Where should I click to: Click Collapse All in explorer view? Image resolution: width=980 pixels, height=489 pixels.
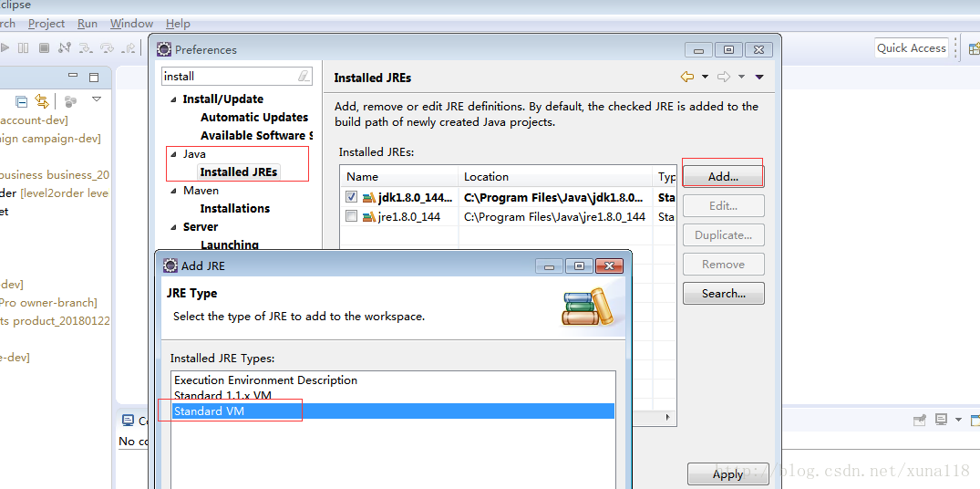[21, 100]
